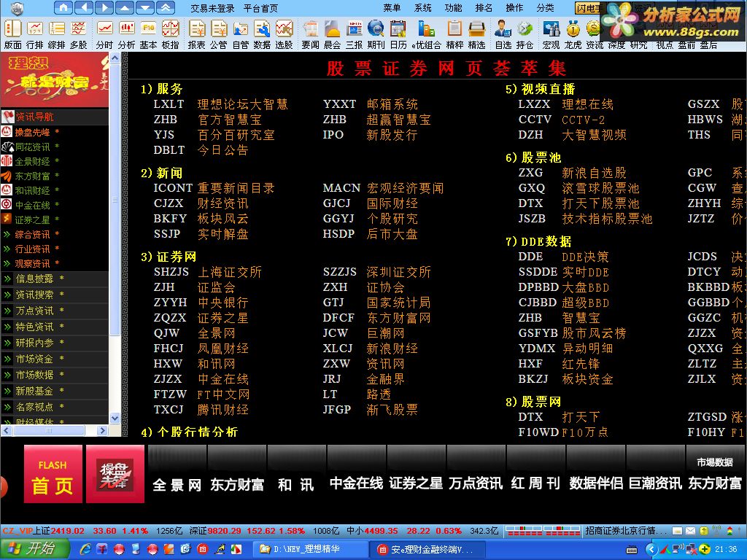
Task: Open the 自管 toolbar icon
Action: (x=240, y=34)
